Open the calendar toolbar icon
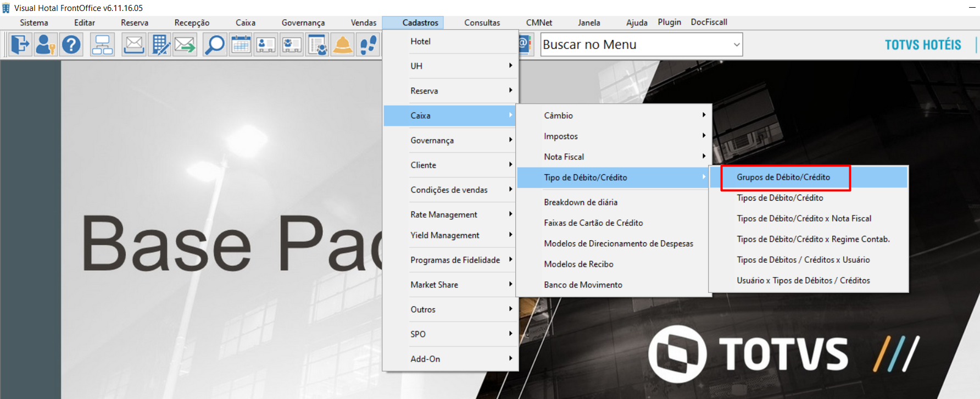 pos(241,45)
